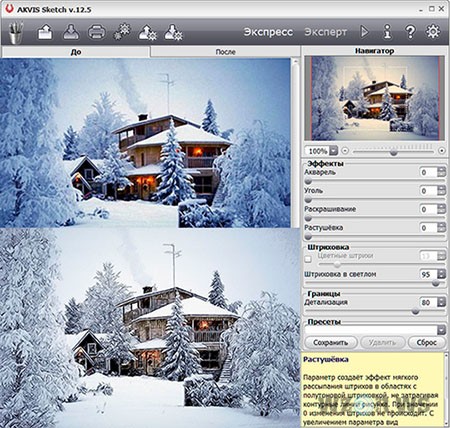Open batch processing gears icon
The image size is (450, 428).
(122, 32)
